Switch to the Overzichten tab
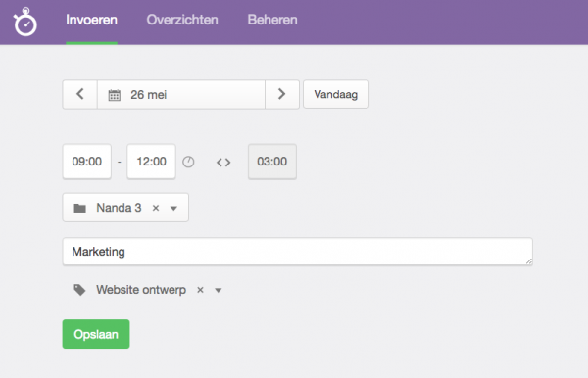The image size is (588, 378). tap(182, 20)
